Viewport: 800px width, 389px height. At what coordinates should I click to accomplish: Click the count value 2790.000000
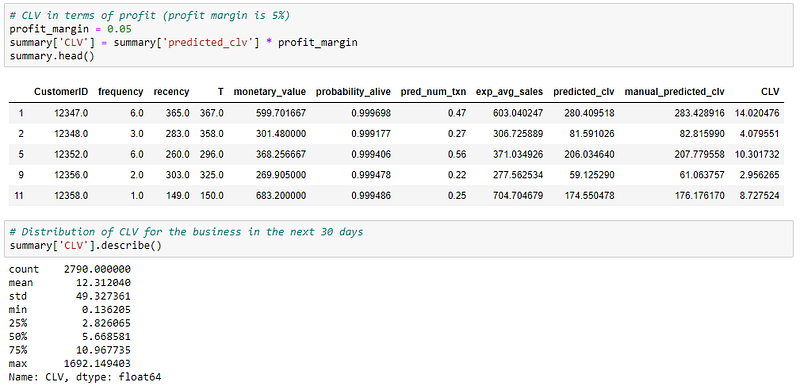pos(97,269)
